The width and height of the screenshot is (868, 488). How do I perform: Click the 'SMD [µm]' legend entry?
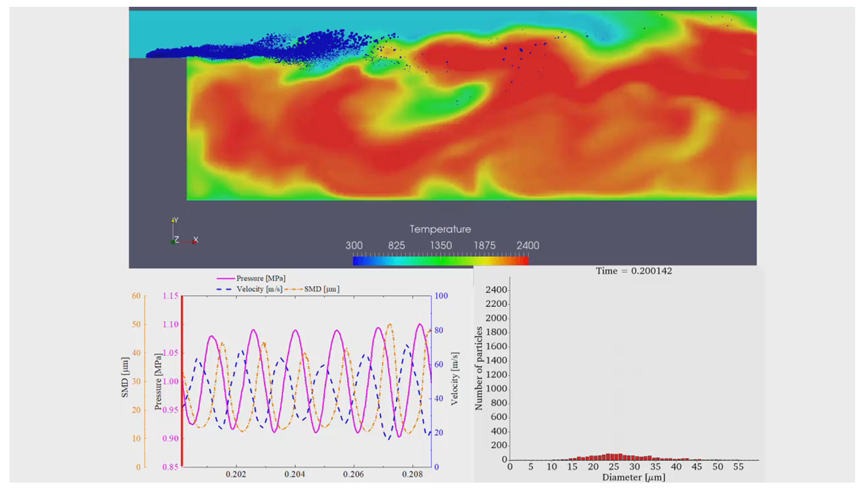click(x=312, y=289)
